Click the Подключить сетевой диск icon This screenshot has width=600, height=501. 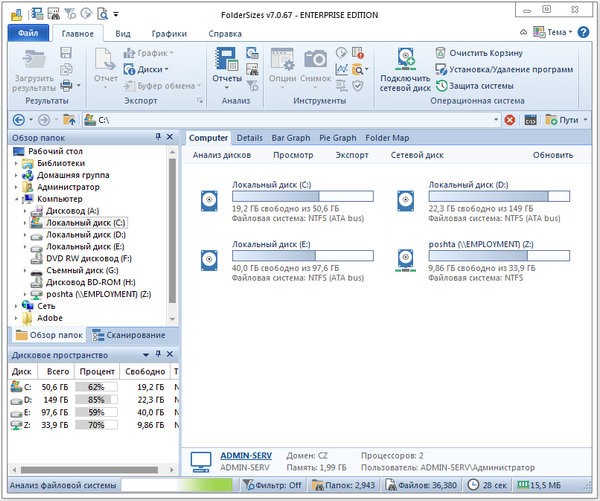tap(405, 59)
